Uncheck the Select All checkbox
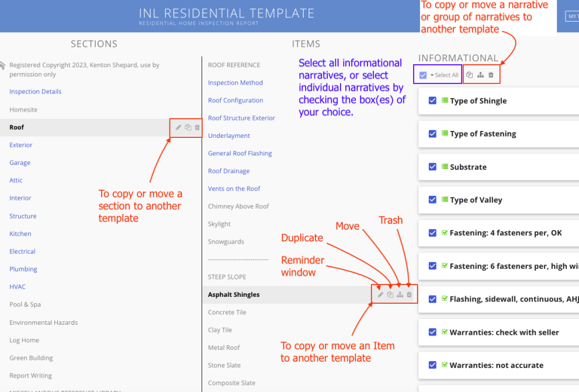The image size is (579, 392). pyautogui.click(x=422, y=74)
